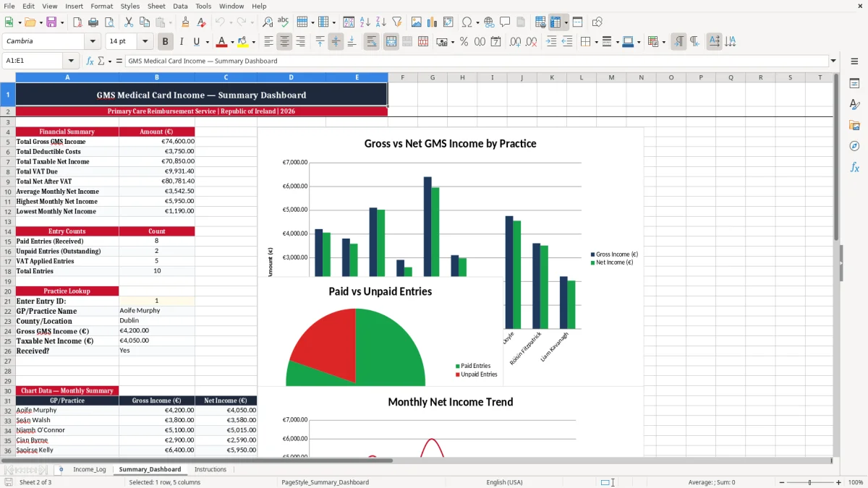Open the Sheet menu
The height and width of the screenshot is (488, 868).
click(156, 6)
